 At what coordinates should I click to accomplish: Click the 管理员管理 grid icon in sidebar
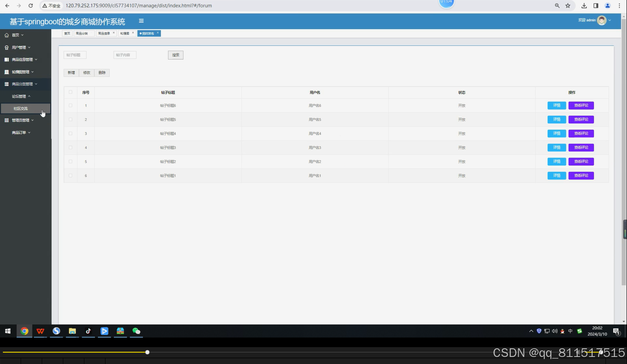[7, 120]
